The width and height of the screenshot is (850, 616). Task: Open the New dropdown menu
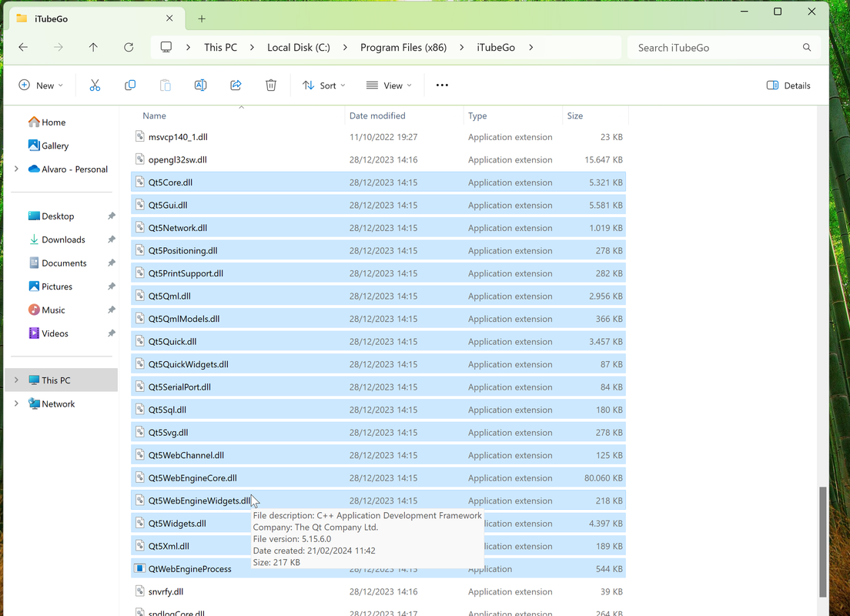point(42,85)
